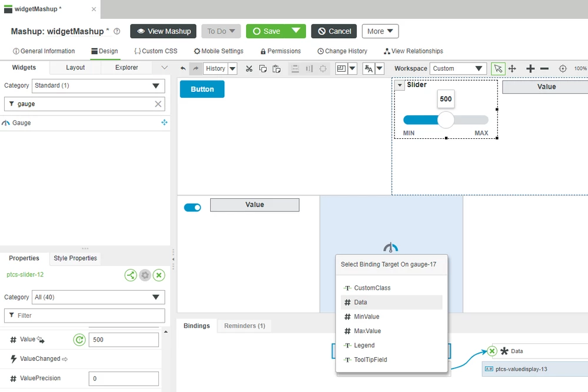
Task: Click the layout panel view icon
Action: point(341,69)
